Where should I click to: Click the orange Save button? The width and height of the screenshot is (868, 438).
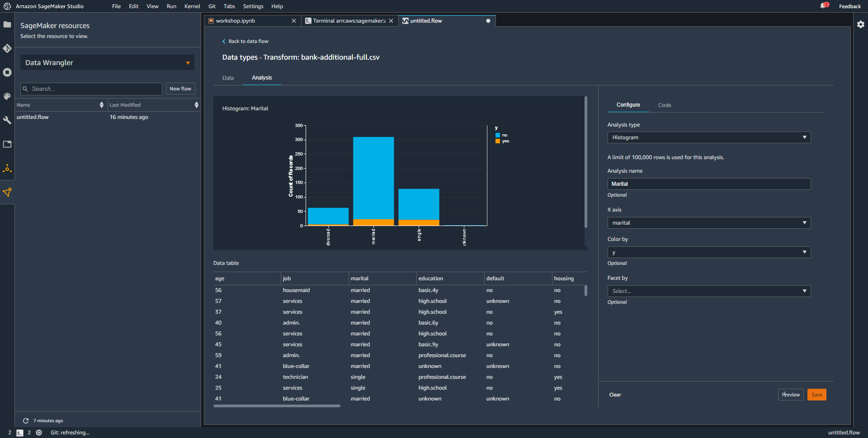(x=816, y=395)
